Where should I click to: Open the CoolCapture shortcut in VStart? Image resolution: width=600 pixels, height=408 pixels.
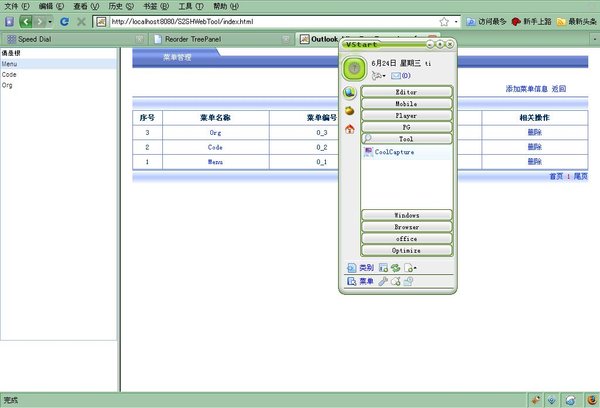393,153
